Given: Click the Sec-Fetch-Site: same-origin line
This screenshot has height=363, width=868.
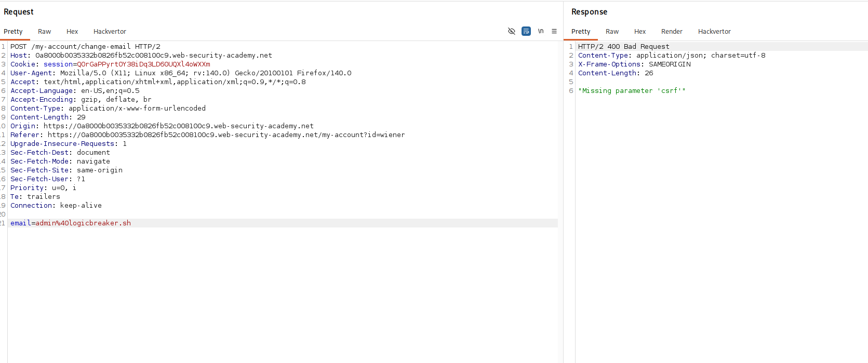Looking at the screenshot, I should tap(66, 170).
